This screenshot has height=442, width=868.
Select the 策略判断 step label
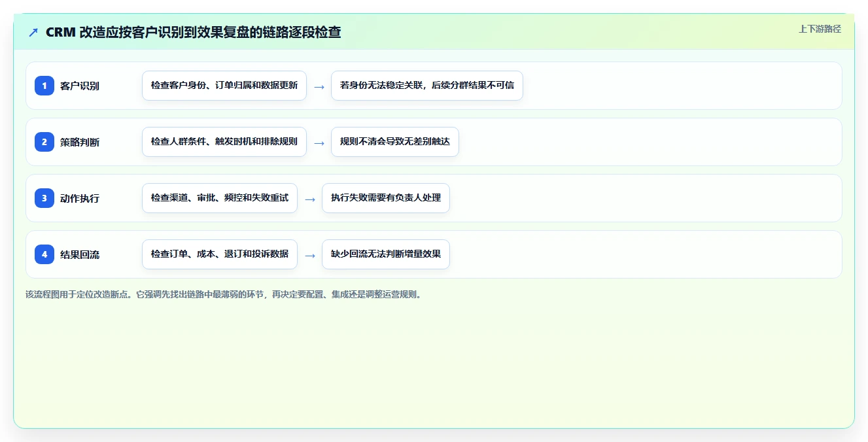click(80, 142)
